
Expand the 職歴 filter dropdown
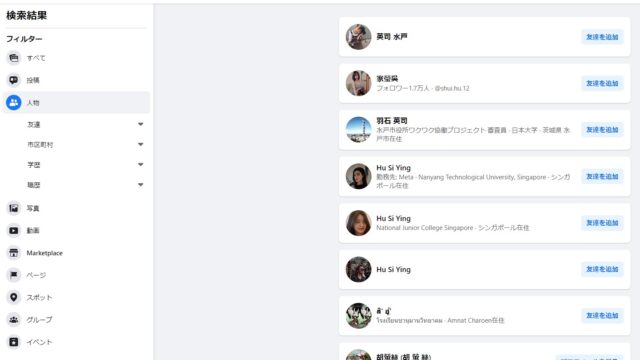point(140,185)
